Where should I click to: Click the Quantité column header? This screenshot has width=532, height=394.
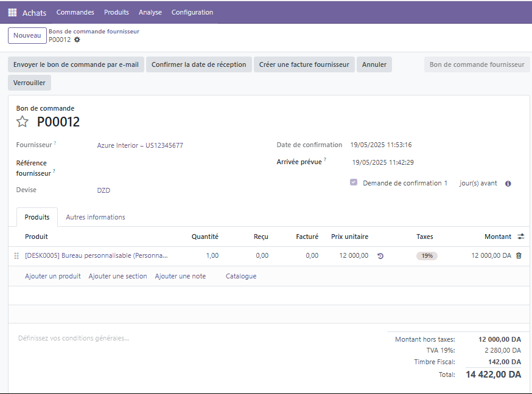coord(205,237)
